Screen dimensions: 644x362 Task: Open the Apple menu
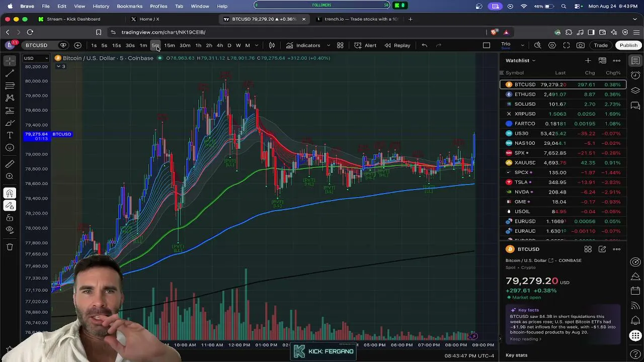pyautogui.click(x=10, y=6)
